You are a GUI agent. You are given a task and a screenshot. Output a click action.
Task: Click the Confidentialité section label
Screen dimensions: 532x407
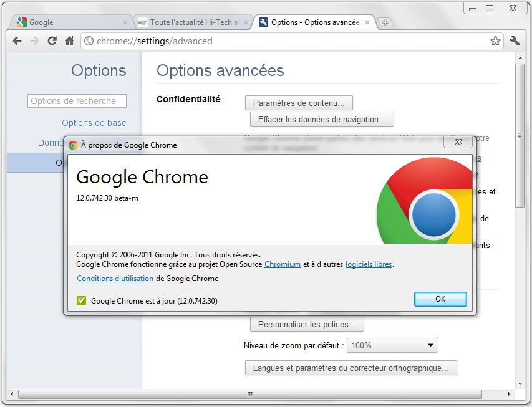(x=188, y=99)
